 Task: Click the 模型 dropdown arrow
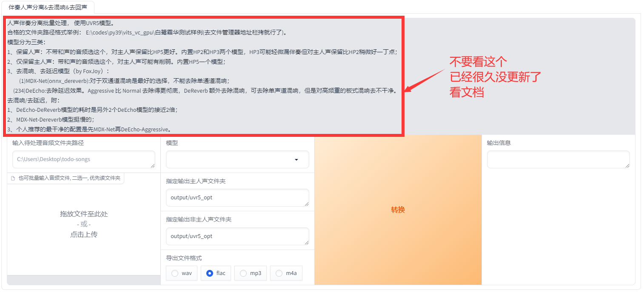click(x=296, y=160)
